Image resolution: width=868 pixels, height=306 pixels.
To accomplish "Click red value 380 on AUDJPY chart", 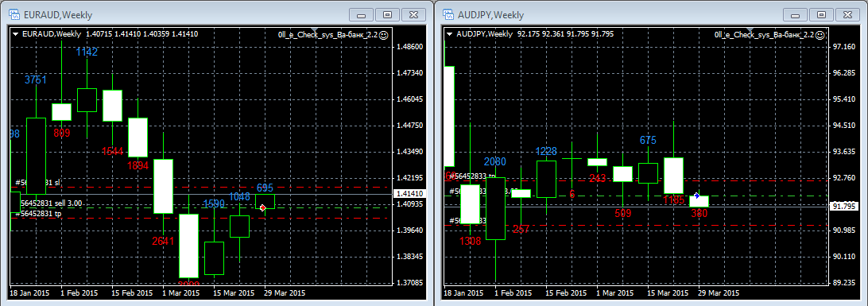I will (x=699, y=213).
